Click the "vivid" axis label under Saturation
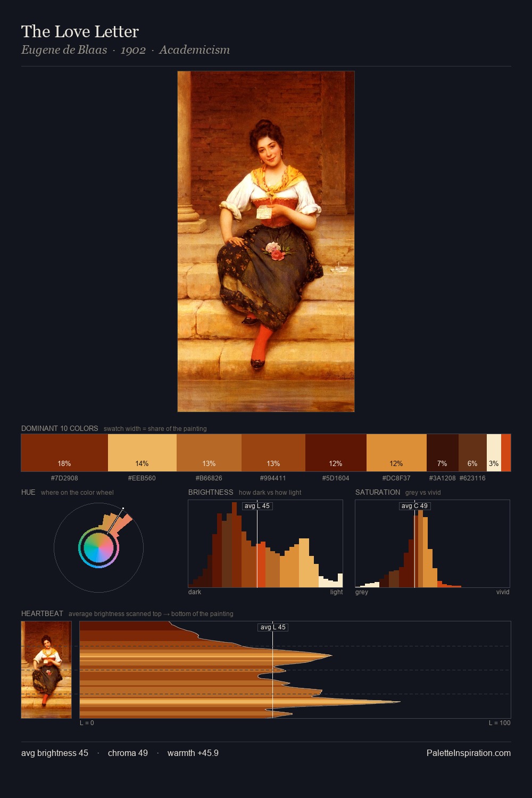Screen dimensions: 532x798 503,592
